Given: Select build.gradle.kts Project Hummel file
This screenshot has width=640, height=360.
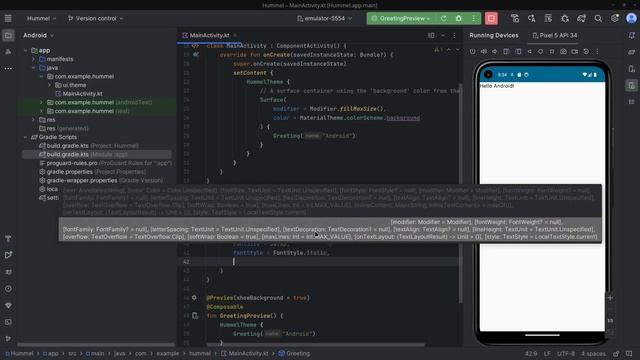Looking at the screenshot, I should coord(89,146).
